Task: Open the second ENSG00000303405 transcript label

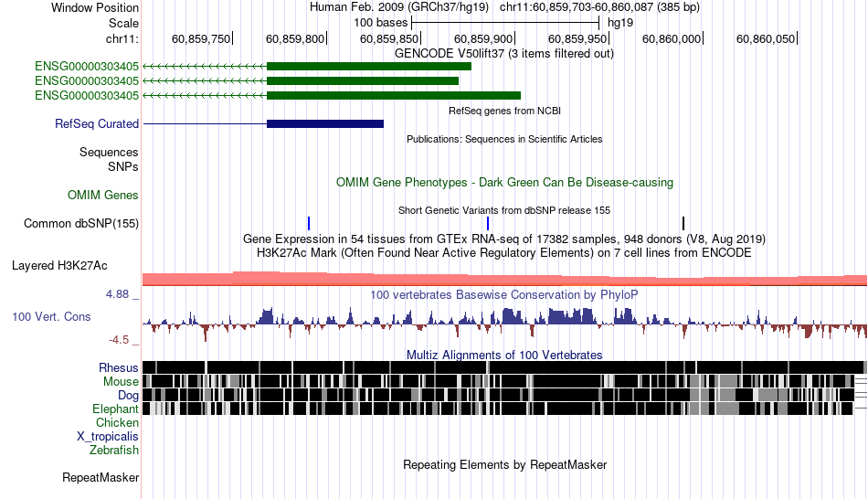Action: tap(87, 80)
